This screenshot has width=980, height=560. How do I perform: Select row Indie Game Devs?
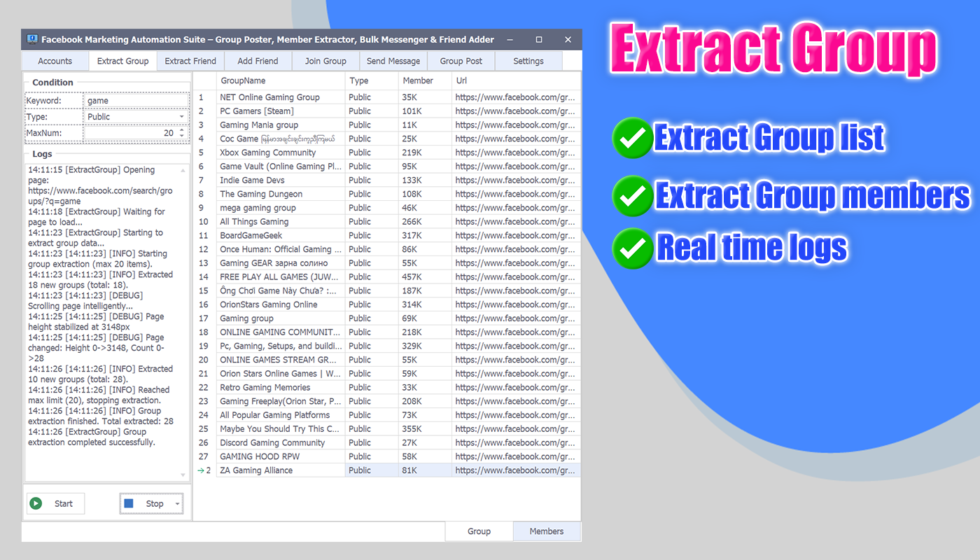(388, 180)
